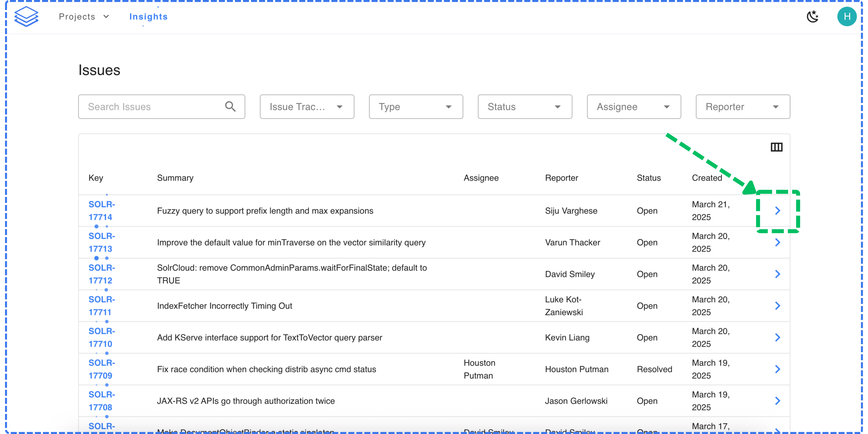The width and height of the screenshot is (868, 434).
Task: Toggle dark mode moon icon
Action: pyautogui.click(x=812, y=16)
